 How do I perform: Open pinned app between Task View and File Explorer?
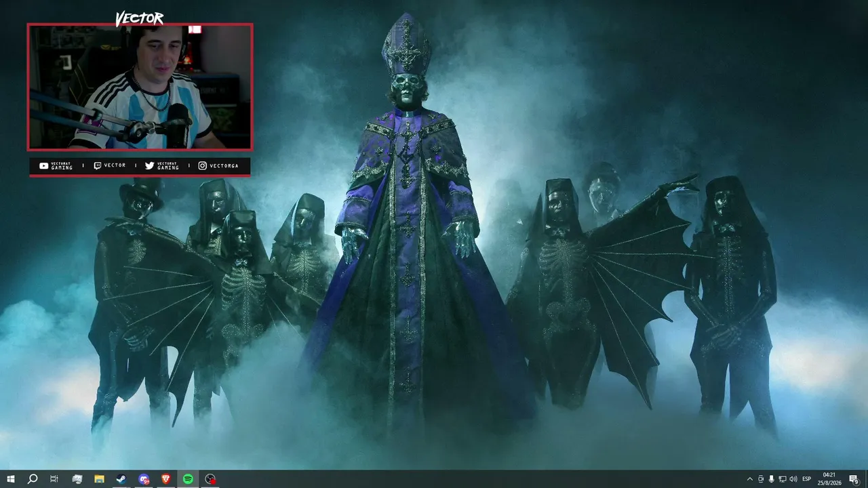tap(77, 479)
